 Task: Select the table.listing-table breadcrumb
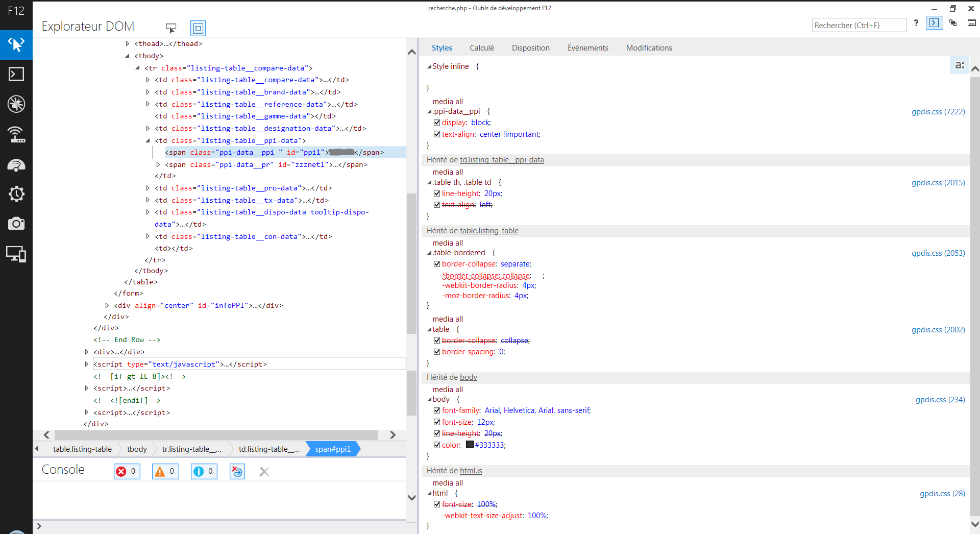(82, 449)
